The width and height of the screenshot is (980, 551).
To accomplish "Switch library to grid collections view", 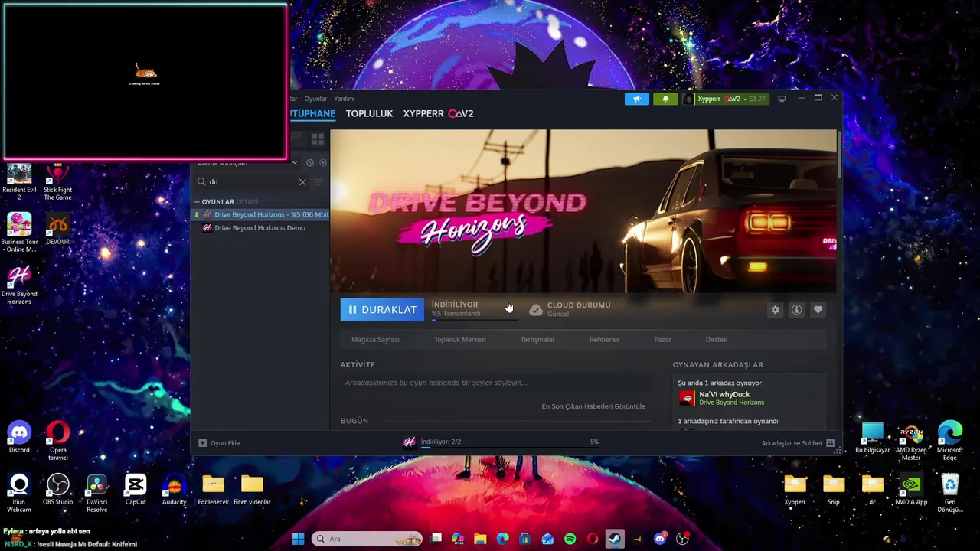I will coord(318,139).
